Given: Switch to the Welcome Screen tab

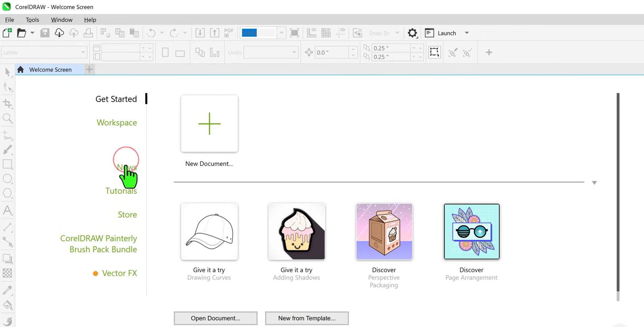Looking at the screenshot, I should pos(50,70).
